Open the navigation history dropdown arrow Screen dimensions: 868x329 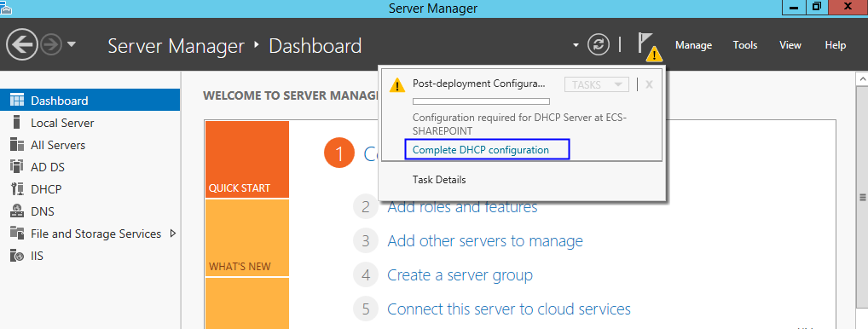coord(72,45)
